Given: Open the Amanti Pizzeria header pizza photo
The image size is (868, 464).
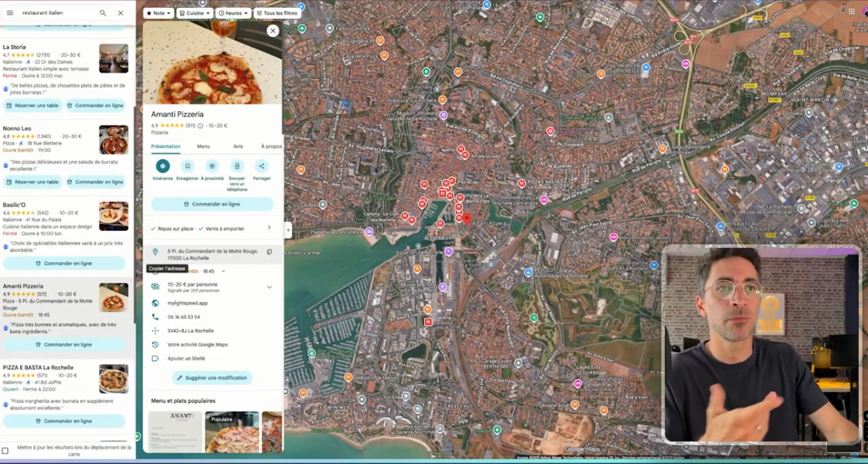Looking at the screenshot, I should [x=212, y=62].
